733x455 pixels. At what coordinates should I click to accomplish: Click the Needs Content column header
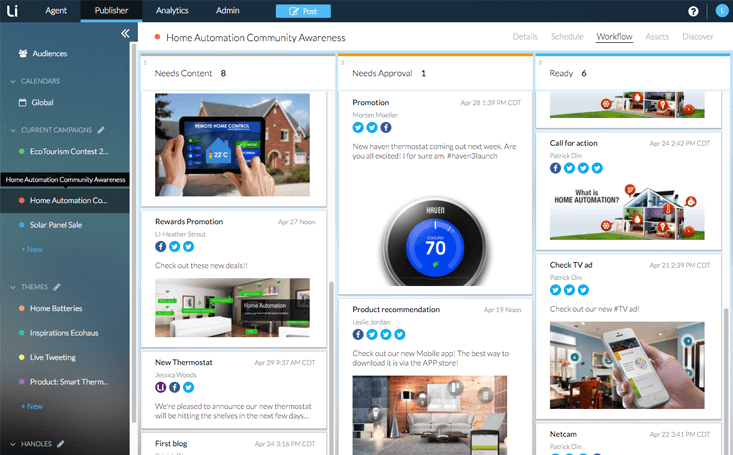coord(238,73)
